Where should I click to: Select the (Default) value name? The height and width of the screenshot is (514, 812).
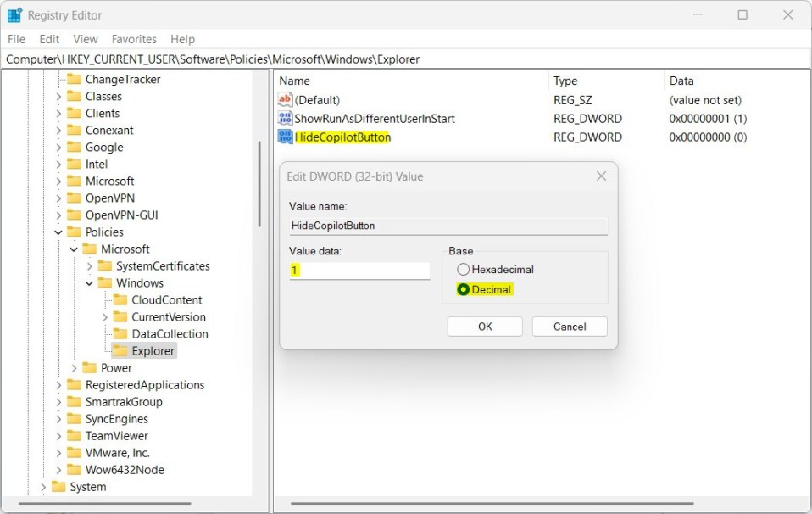(317, 100)
